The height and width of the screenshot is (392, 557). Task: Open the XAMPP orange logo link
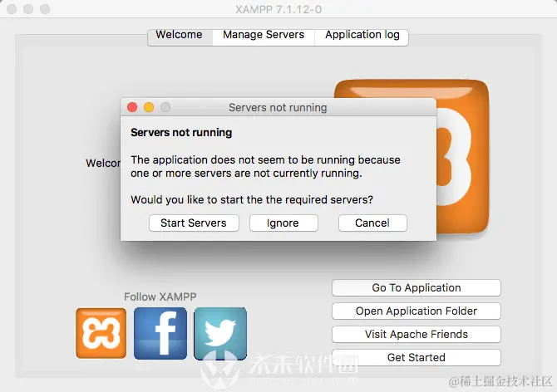[101, 333]
